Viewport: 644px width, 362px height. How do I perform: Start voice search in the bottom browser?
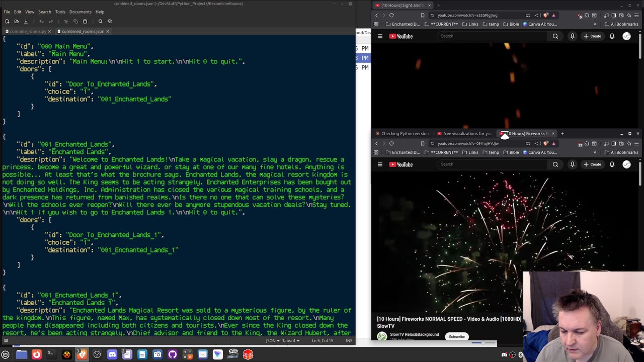click(x=572, y=164)
